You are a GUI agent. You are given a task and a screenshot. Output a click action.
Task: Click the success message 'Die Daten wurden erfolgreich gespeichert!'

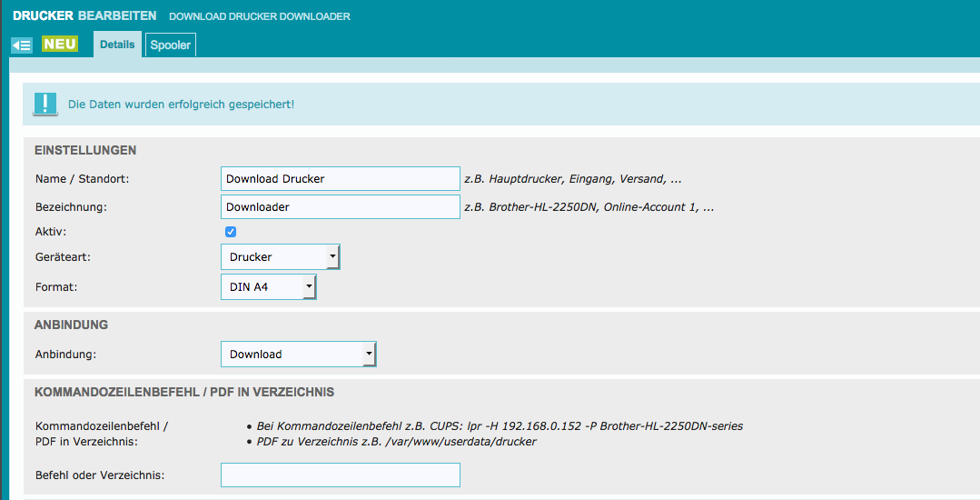181,105
